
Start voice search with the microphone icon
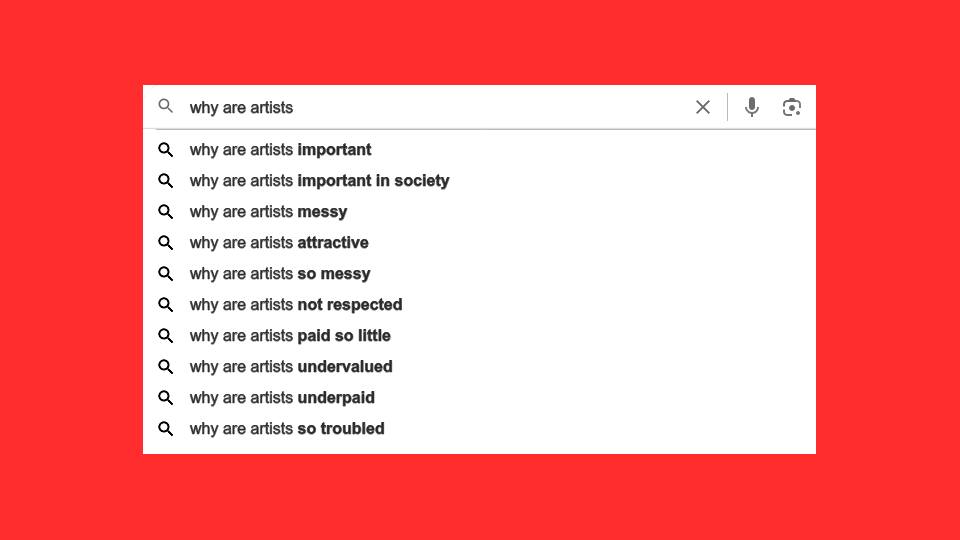752,107
